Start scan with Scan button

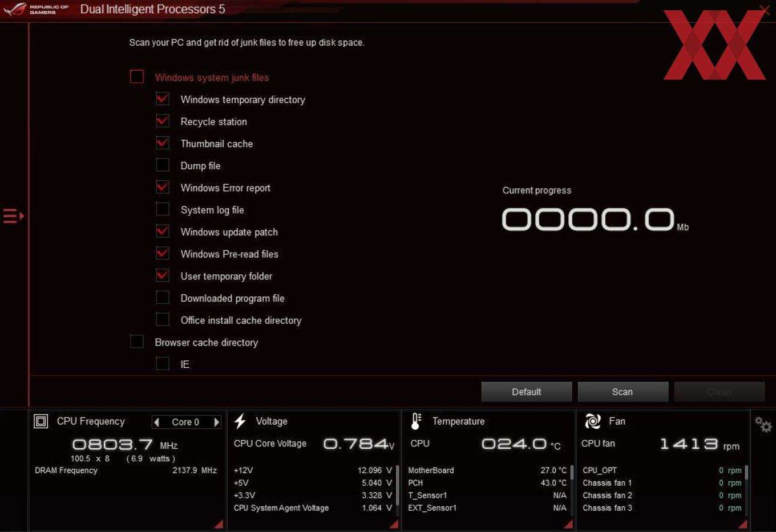point(623,392)
